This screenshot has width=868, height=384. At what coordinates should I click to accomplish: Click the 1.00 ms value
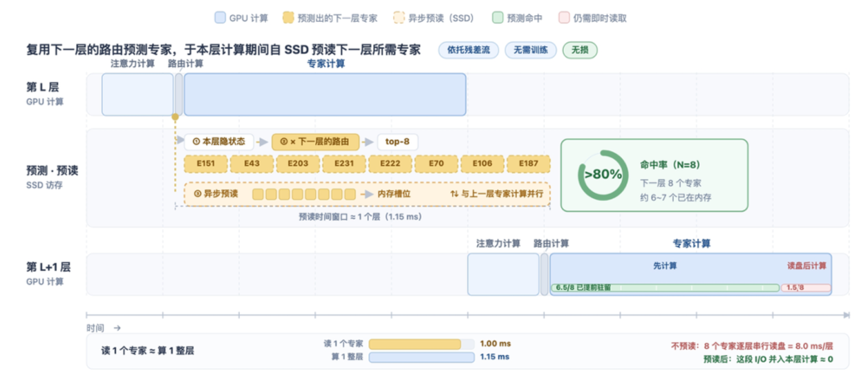pyautogui.click(x=494, y=344)
